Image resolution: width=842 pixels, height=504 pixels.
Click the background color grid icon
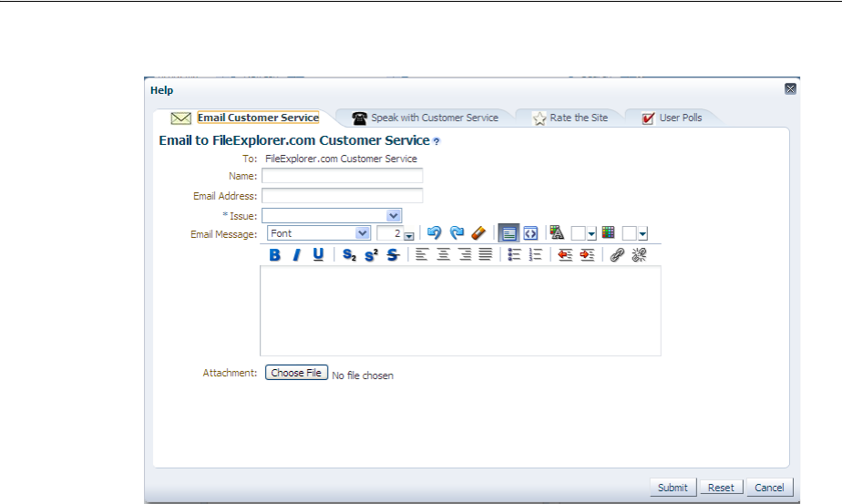pyautogui.click(x=608, y=232)
